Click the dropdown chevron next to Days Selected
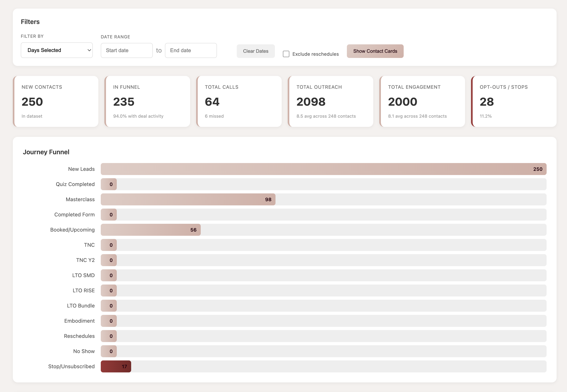This screenshot has width=567, height=392. click(x=89, y=50)
